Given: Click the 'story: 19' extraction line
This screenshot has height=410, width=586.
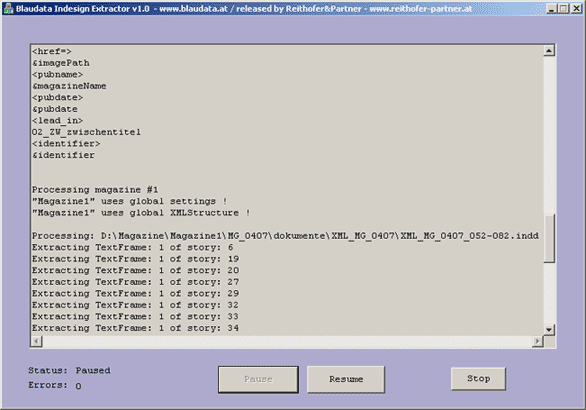Looking at the screenshot, I should 135,259.
